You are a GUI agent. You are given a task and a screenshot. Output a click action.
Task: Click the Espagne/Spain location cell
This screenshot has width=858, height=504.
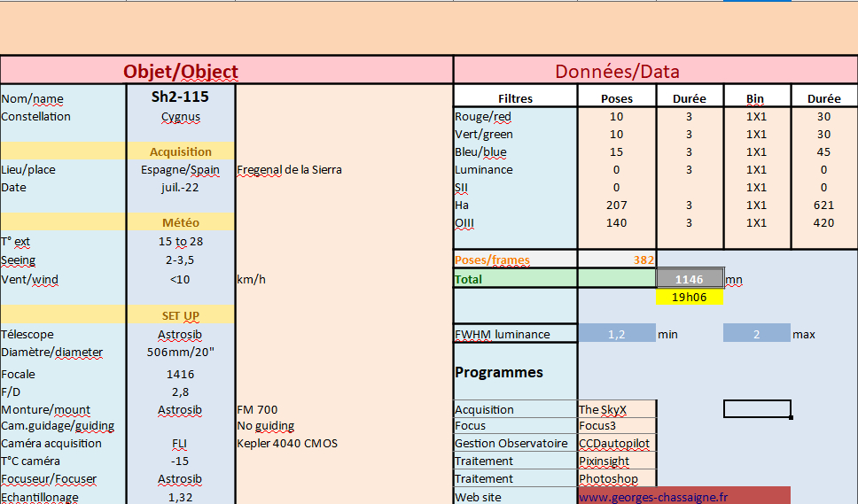point(180,169)
